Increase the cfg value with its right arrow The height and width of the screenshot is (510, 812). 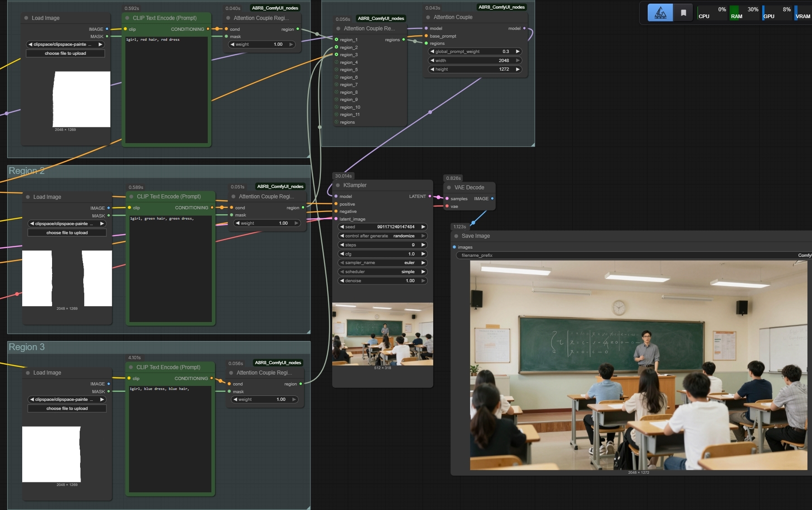pos(423,254)
